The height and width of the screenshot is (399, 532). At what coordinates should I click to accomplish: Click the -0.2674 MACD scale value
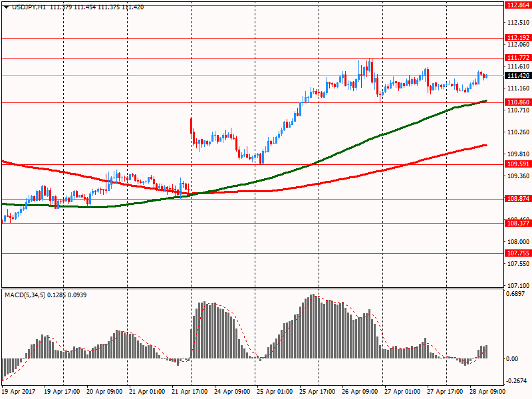click(x=515, y=381)
